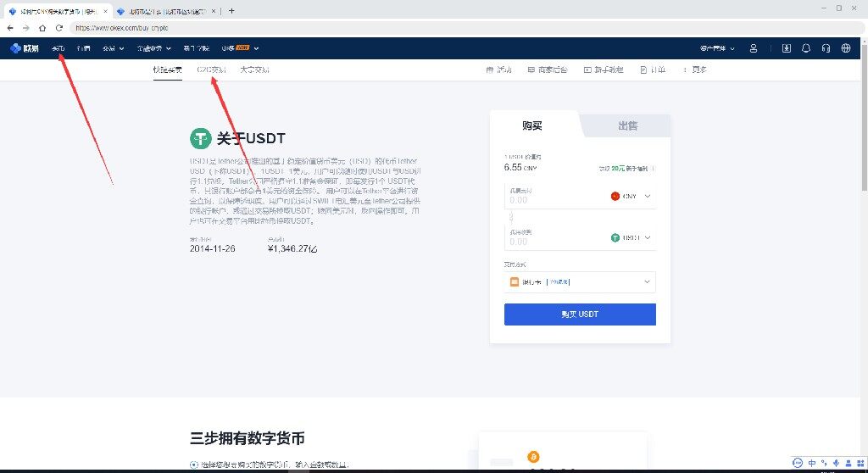Click the browser home icon

[x=41, y=28]
